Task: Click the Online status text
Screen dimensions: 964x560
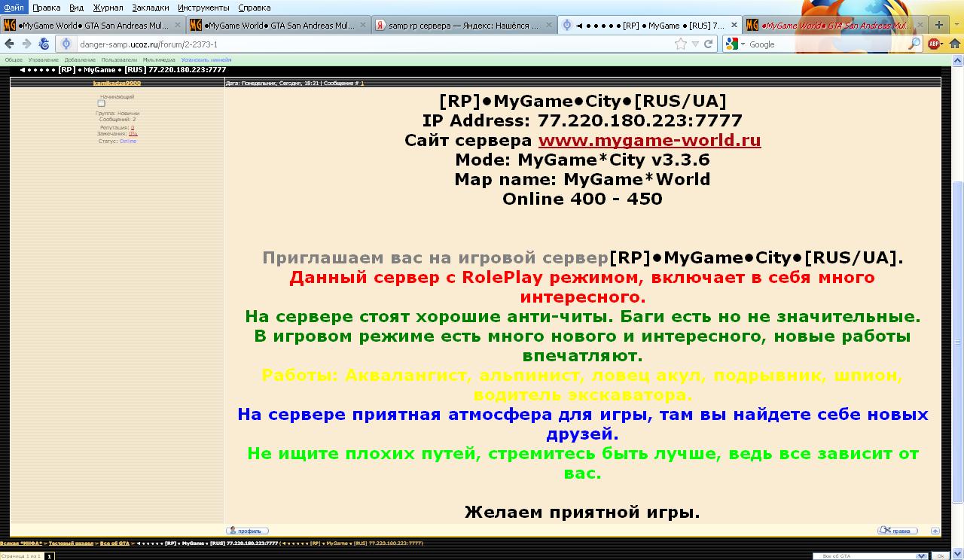Action: [128, 141]
